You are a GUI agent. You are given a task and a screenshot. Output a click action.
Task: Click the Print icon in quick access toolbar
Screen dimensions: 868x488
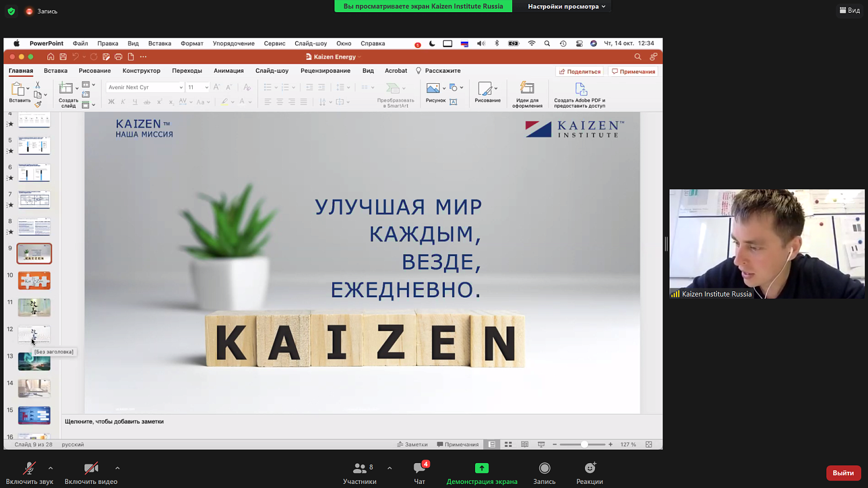coord(119,57)
